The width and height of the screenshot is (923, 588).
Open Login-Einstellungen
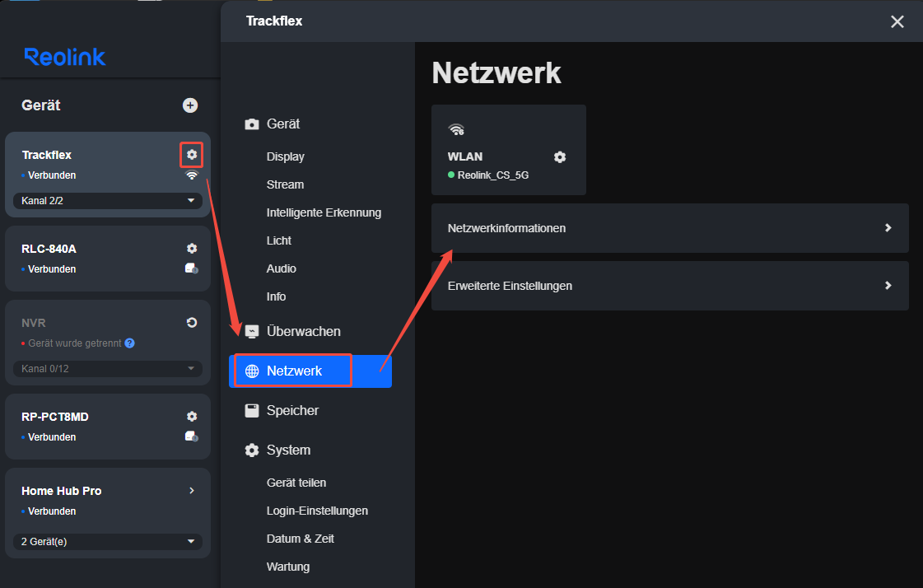tap(317, 511)
